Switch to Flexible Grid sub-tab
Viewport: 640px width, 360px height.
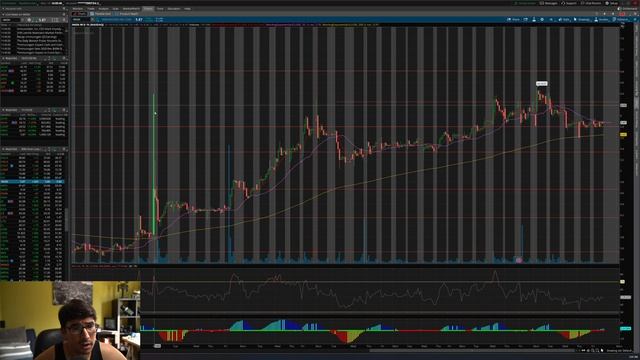[101, 14]
